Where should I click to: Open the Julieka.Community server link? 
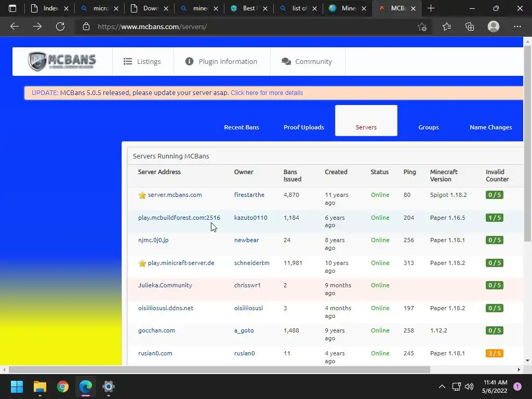click(165, 285)
